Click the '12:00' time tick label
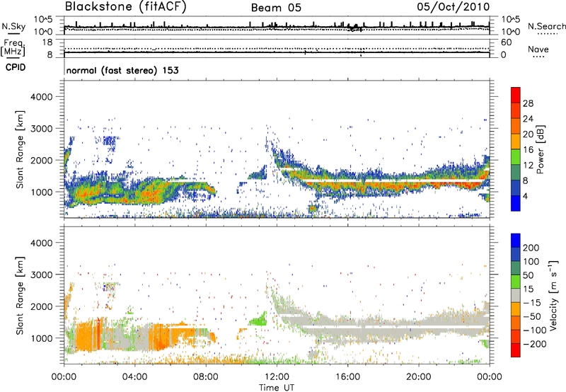The image size is (566, 392). click(277, 377)
